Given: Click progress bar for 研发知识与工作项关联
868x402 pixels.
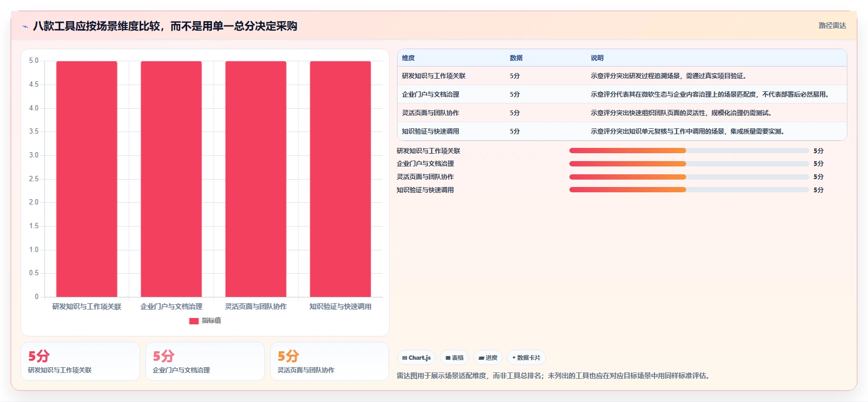Looking at the screenshot, I should coord(689,151).
